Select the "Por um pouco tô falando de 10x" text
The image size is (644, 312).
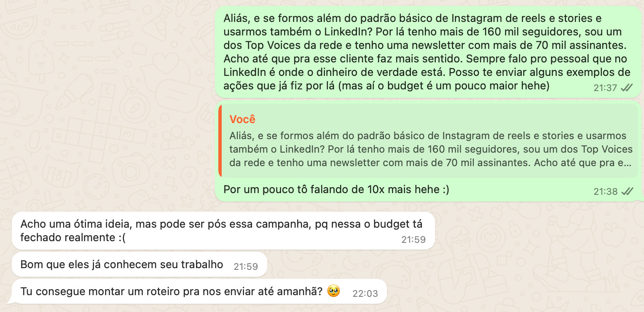point(336,190)
